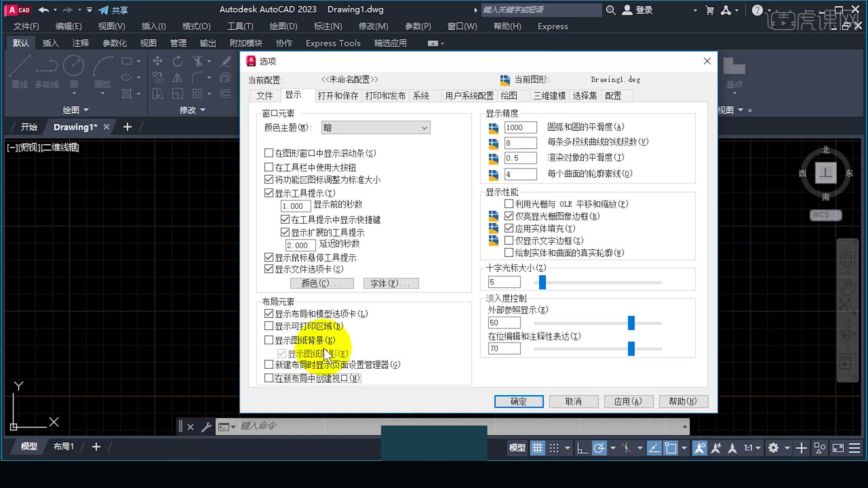Viewport: 868px width, 488px height.
Task: Select the Trim tool icon
Action: [x=197, y=61]
